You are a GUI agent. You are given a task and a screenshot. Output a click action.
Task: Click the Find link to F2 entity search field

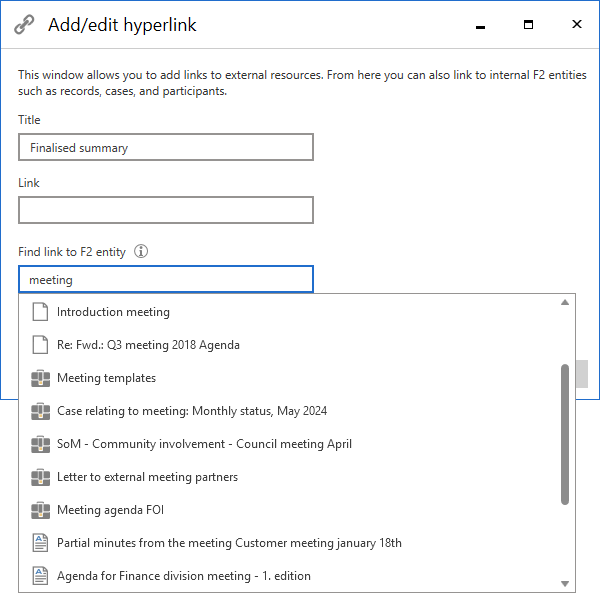166,280
